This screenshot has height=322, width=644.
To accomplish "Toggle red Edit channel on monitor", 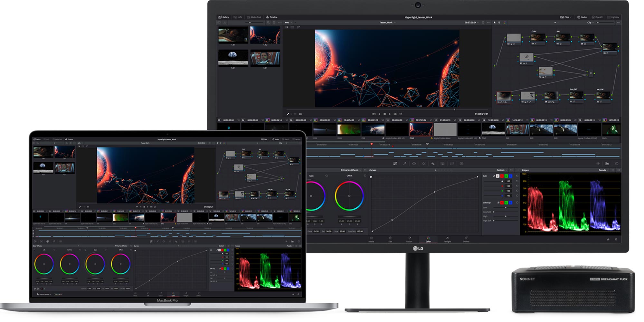I will [502, 176].
